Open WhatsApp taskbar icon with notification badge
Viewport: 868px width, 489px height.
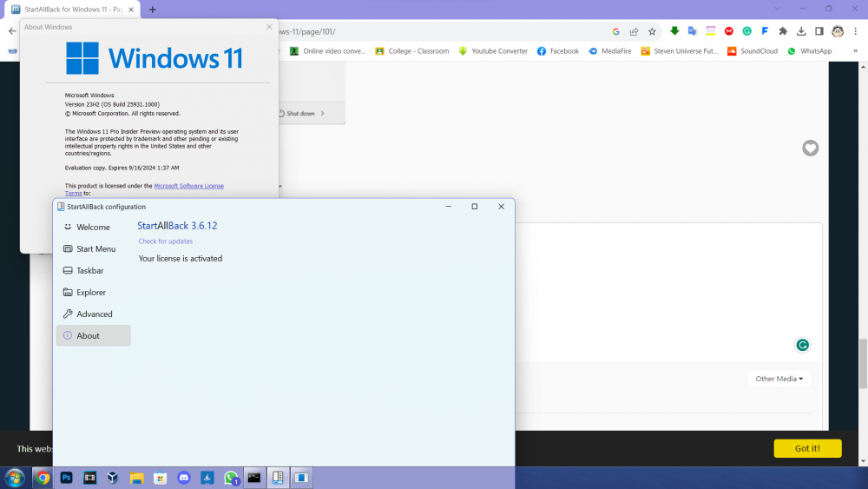(x=231, y=478)
